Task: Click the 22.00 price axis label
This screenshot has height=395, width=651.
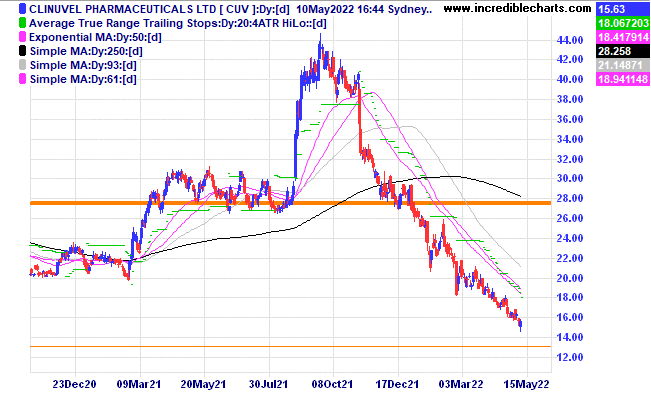Action: tap(570, 258)
